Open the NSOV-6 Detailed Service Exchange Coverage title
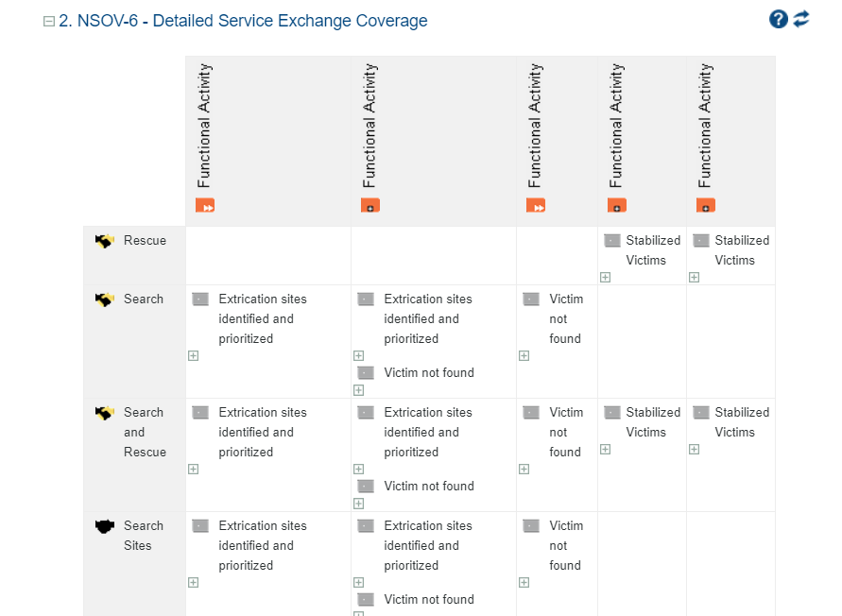 click(243, 21)
